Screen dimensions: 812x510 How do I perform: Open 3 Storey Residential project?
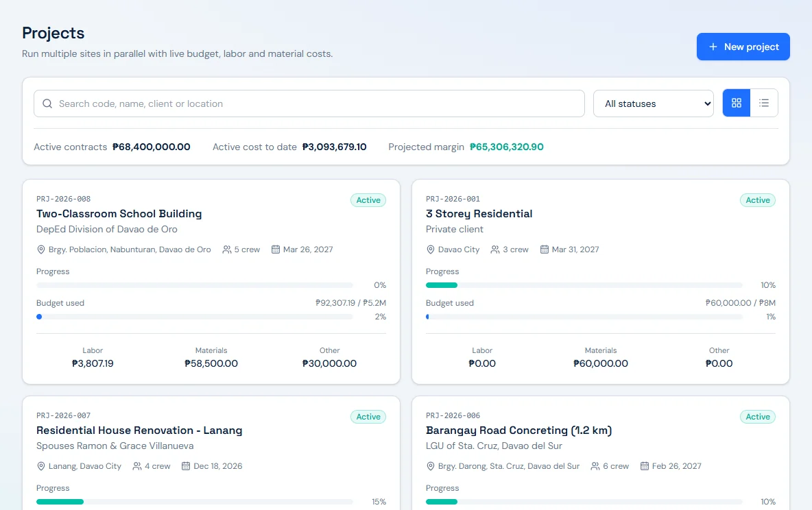pyautogui.click(x=479, y=214)
